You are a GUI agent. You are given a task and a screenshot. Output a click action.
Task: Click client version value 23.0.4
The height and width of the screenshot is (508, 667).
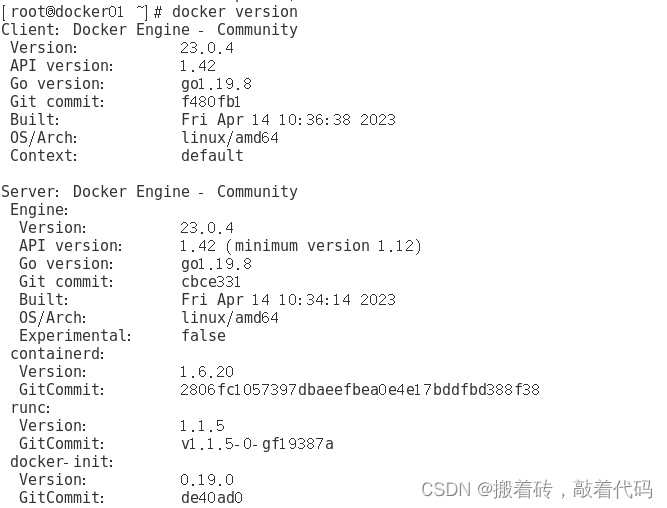pos(207,48)
